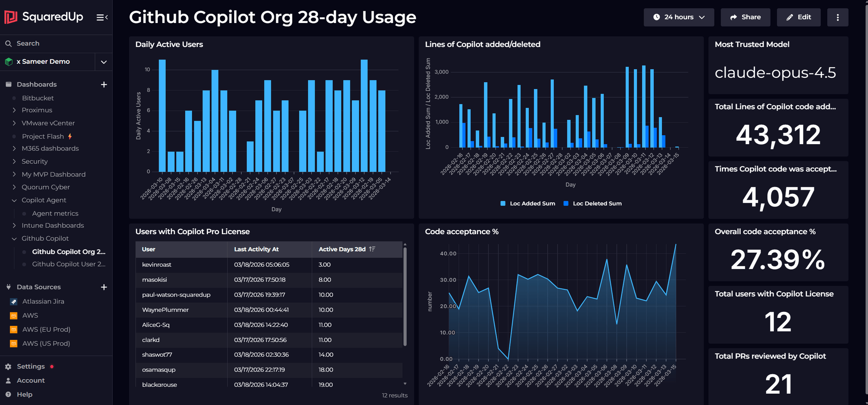Toggle the Loc Deleted Sum legend series
Viewport: 868px width, 405px height.
pyautogui.click(x=592, y=203)
